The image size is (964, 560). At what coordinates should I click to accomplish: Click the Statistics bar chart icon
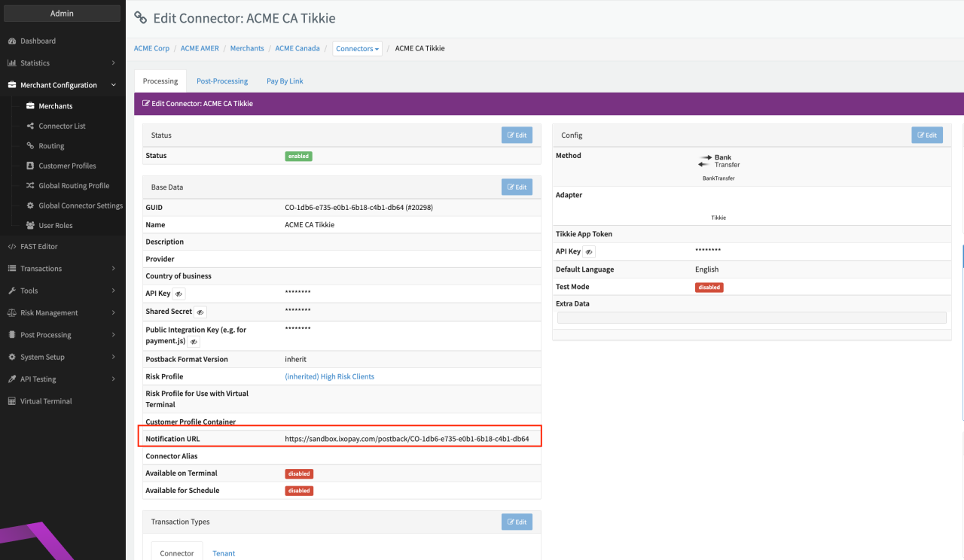click(x=12, y=63)
